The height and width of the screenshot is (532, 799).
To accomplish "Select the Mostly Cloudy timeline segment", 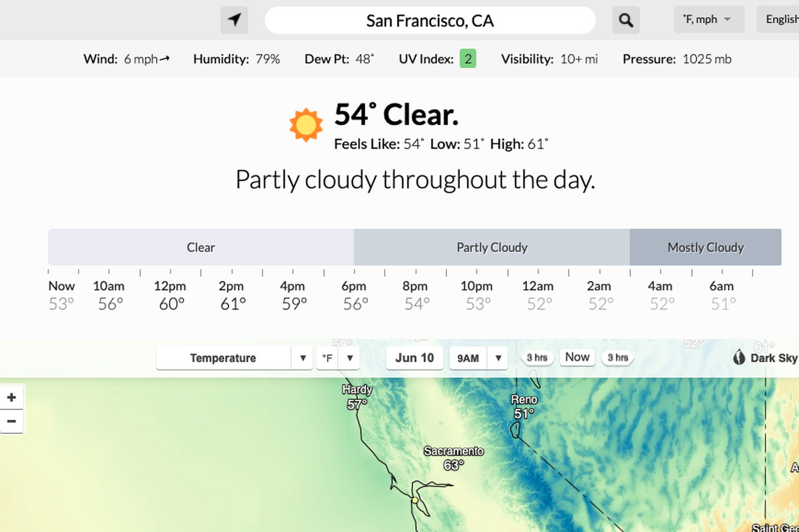I will [x=706, y=247].
